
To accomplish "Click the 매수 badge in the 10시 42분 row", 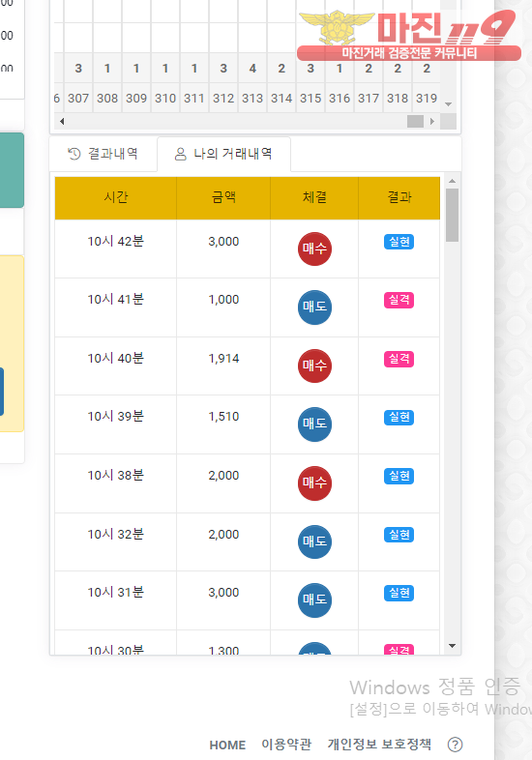I will [314, 248].
